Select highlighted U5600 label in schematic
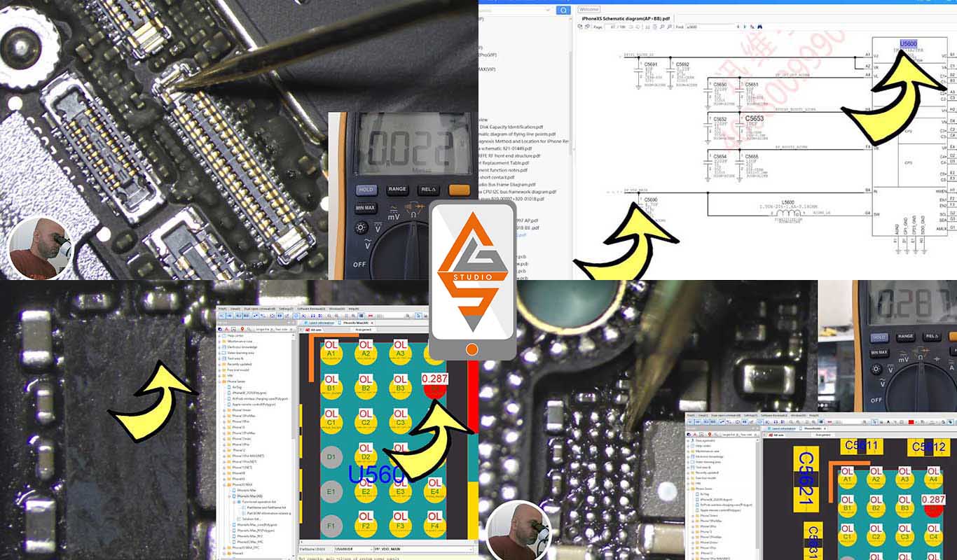 (908, 44)
